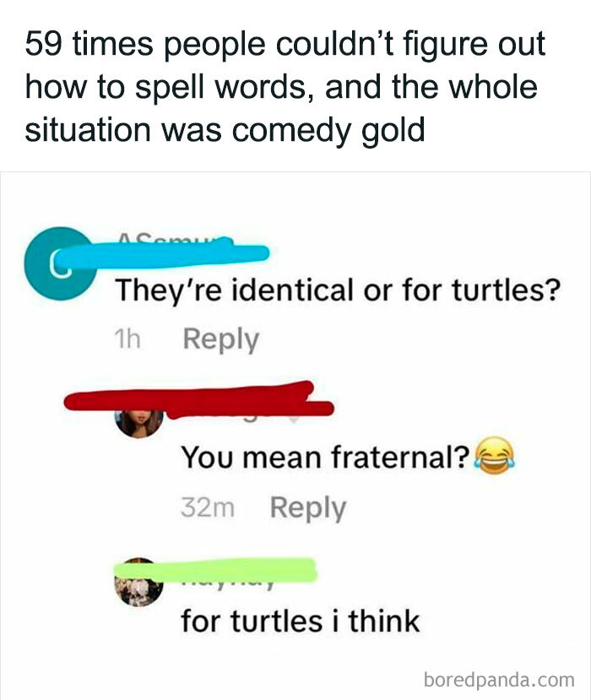591x700 pixels.
Task: Click the small dropdown arrow beside red-scribbled name
Action: pyautogui.click(x=293, y=421)
